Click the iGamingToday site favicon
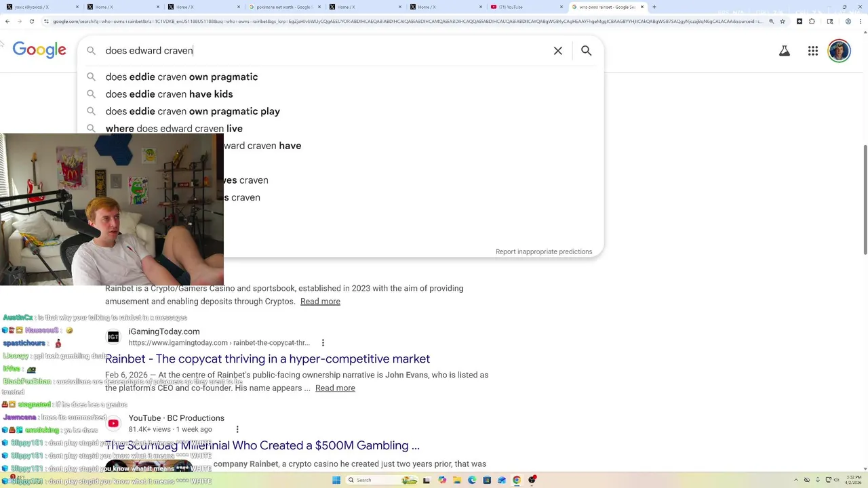The width and height of the screenshot is (868, 488). coord(113,337)
